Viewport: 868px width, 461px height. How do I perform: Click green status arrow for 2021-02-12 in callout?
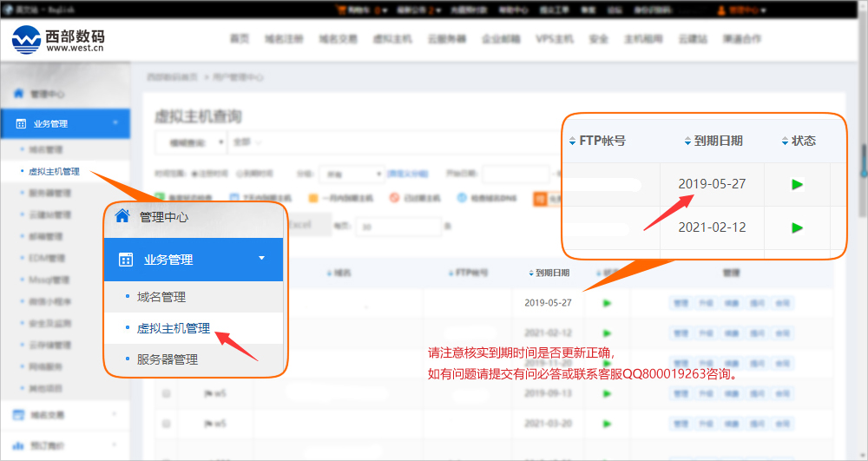tap(797, 227)
